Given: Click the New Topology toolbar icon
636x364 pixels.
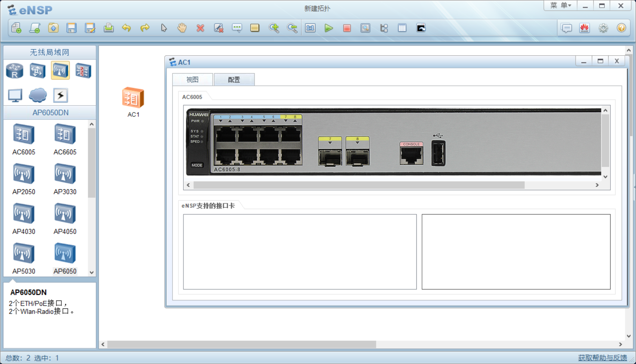Looking at the screenshot, I should click(16, 28).
